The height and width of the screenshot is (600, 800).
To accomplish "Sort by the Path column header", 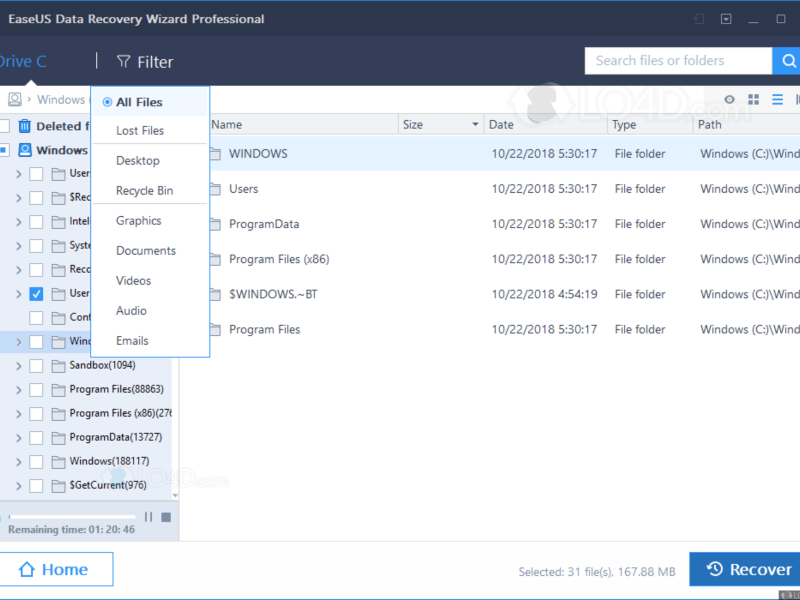I will pyautogui.click(x=746, y=124).
